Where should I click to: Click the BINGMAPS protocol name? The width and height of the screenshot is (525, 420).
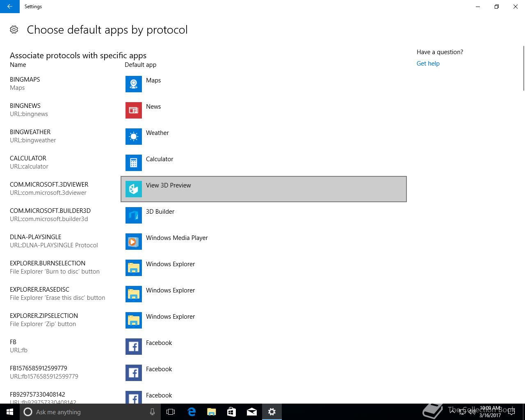[25, 80]
